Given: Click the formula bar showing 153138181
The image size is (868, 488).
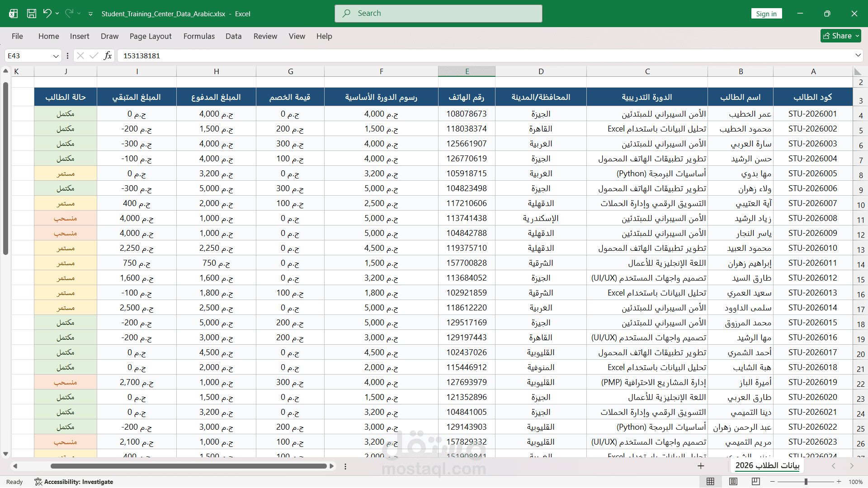Looking at the screenshot, I should click(486, 56).
